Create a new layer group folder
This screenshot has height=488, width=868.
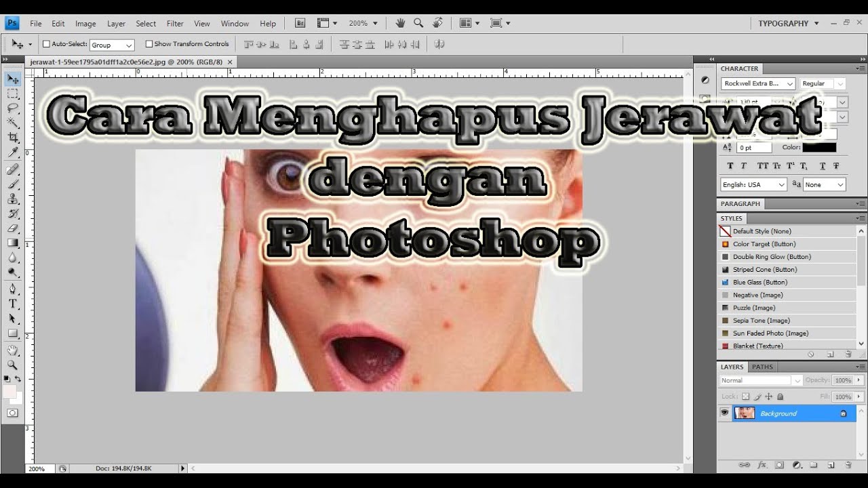(814, 465)
